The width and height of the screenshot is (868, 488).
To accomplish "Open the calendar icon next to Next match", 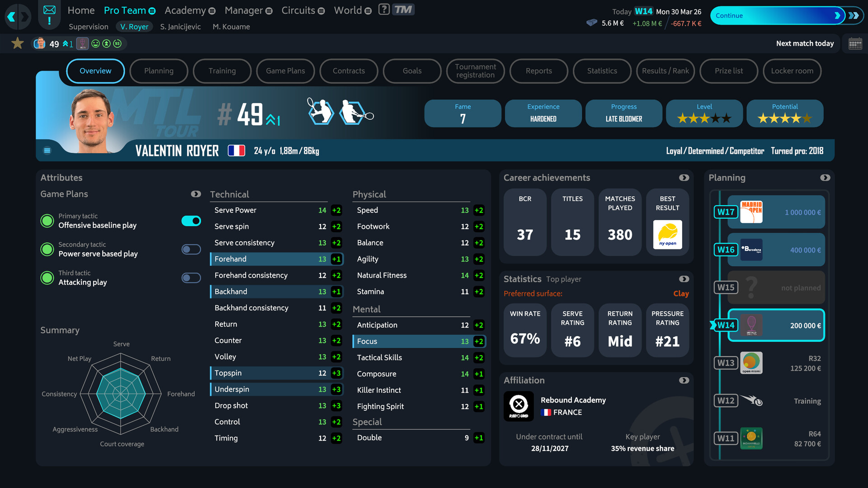I will tap(855, 44).
